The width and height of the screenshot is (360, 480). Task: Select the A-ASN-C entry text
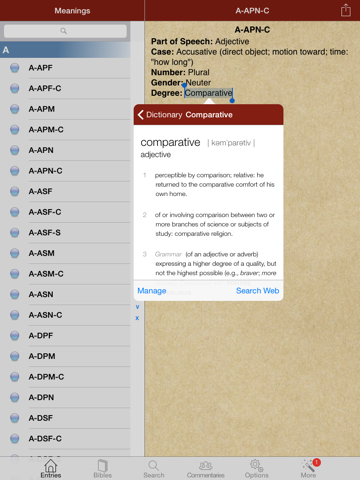click(45, 315)
